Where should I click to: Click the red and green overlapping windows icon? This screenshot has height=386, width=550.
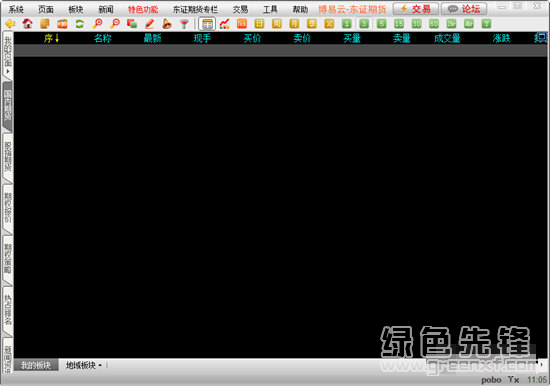point(132,24)
